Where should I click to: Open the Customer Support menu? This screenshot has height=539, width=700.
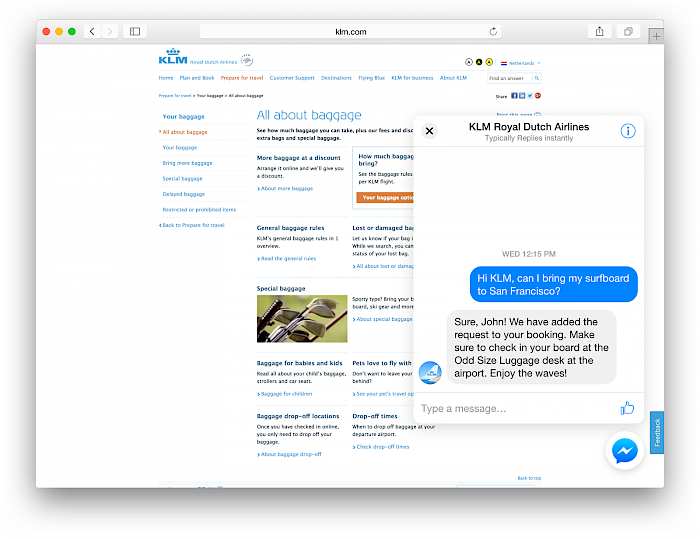[x=292, y=78]
